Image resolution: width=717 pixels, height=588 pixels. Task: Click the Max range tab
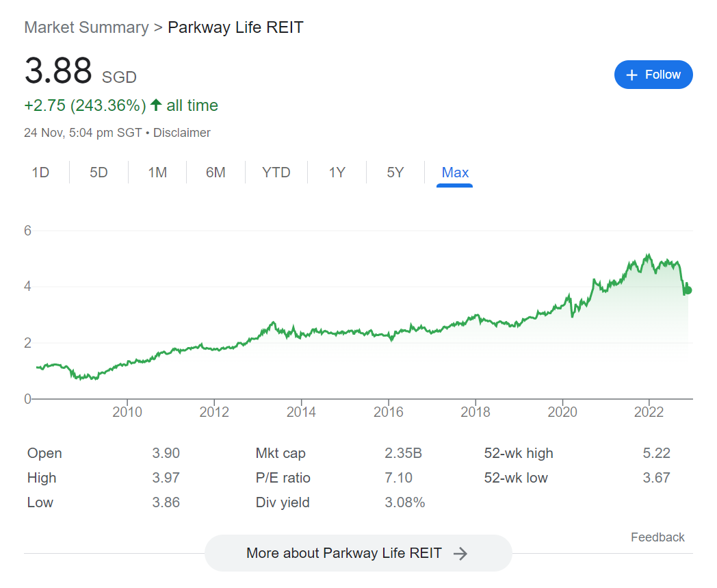(x=455, y=172)
